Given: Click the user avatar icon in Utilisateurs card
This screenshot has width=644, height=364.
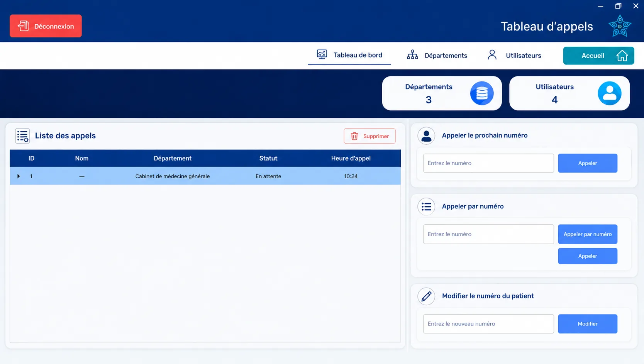Looking at the screenshot, I should point(609,93).
